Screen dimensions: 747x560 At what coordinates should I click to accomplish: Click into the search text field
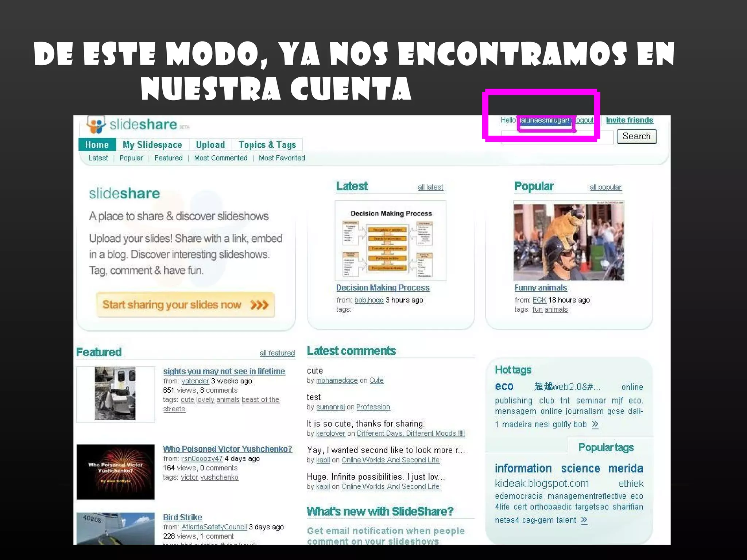(557, 137)
